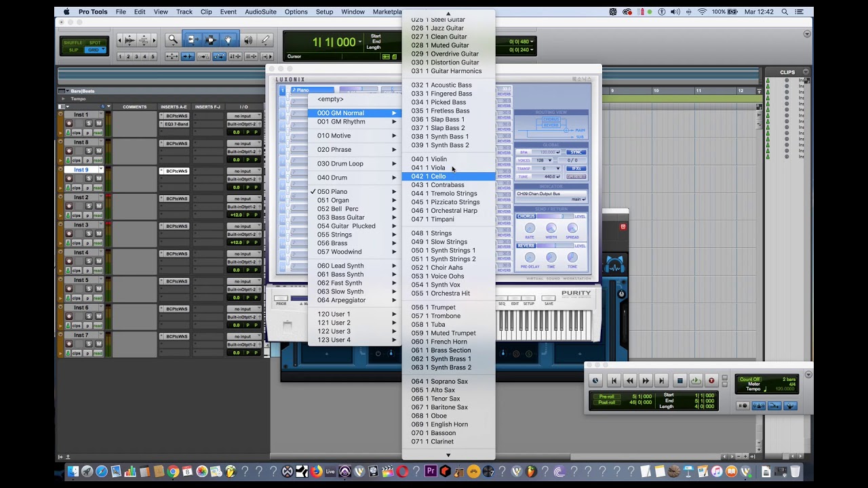868x488 pixels.
Task: Click the Stop button in transport
Action: pyautogui.click(x=679, y=381)
